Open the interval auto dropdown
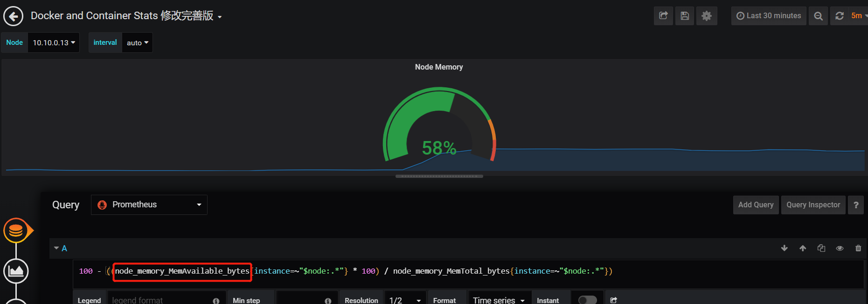Image resolution: width=868 pixels, height=304 pixels. pos(137,42)
